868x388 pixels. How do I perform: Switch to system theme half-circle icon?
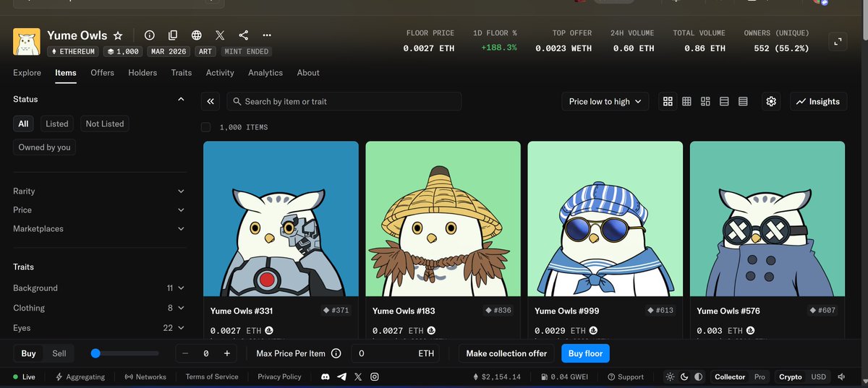[x=698, y=377]
